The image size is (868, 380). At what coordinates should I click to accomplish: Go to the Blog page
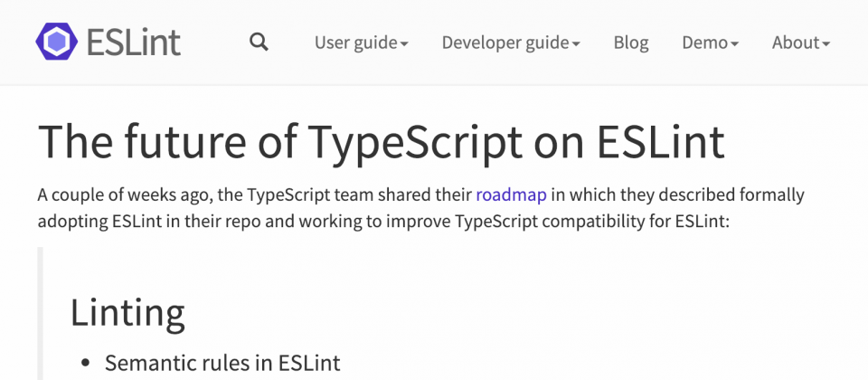[631, 43]
